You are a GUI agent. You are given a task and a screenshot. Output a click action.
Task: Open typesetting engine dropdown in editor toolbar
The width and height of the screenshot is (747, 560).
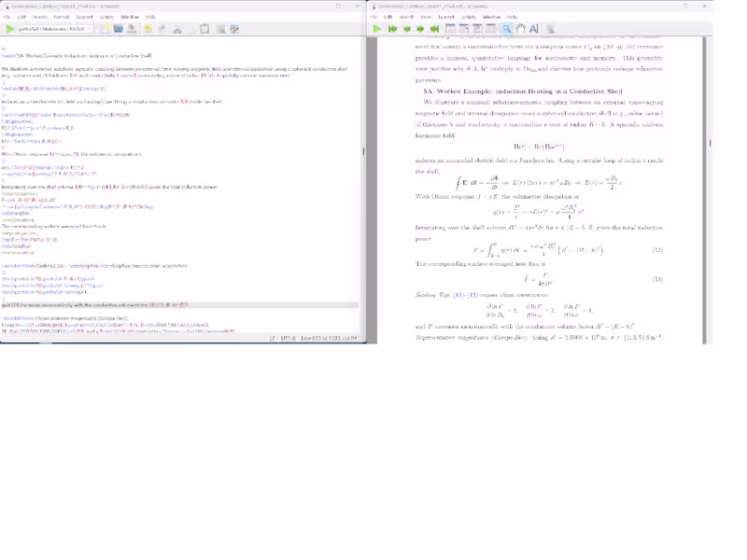tap(54, 29)
